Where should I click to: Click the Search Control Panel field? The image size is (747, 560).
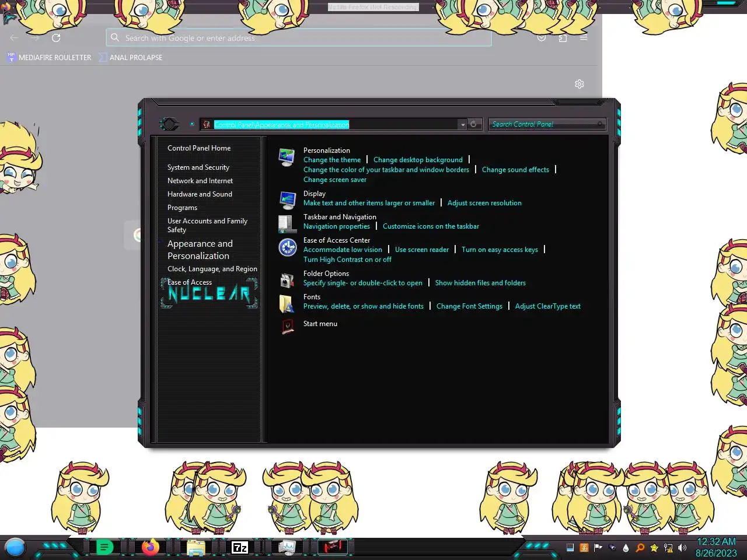tap(547, 124)
